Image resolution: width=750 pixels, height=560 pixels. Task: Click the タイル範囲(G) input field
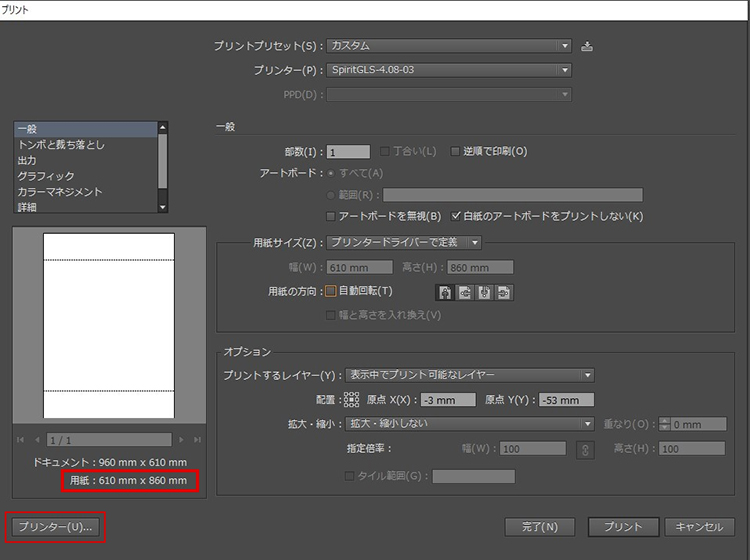pos(474,476)
